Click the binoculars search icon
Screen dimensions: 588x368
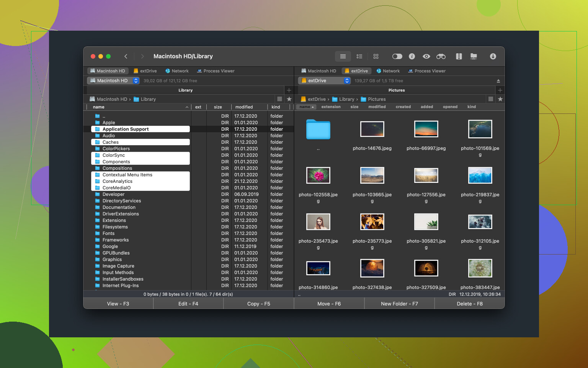tap(441, 56)
